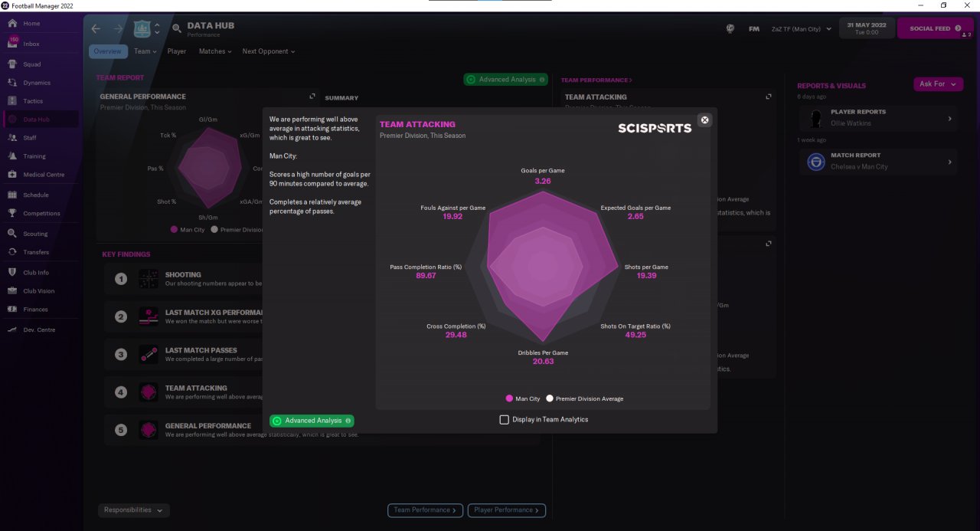980x531 pixels.
Task: Open the search magnifier in header
Action: (177, 29)
